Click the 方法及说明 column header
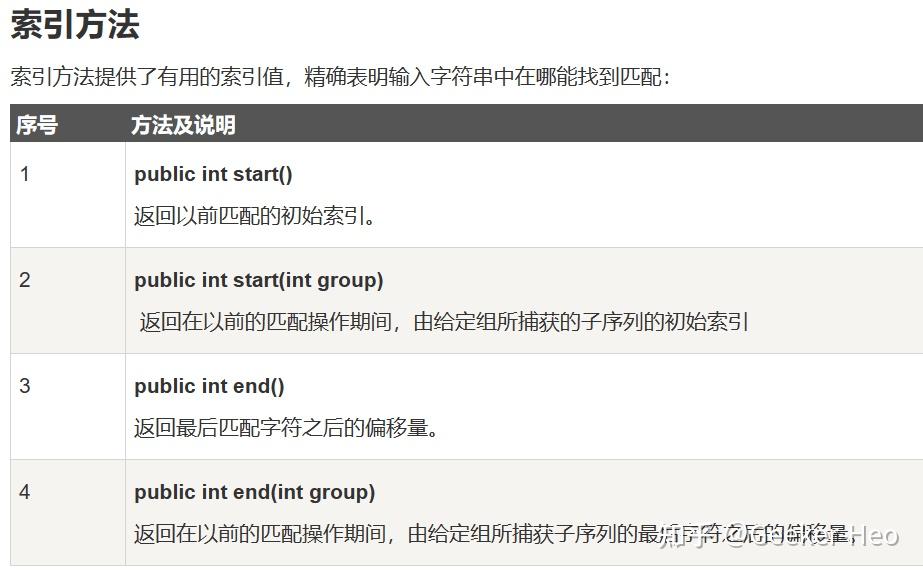This screenshot has width=923, height=574. (x=183, y=125)
